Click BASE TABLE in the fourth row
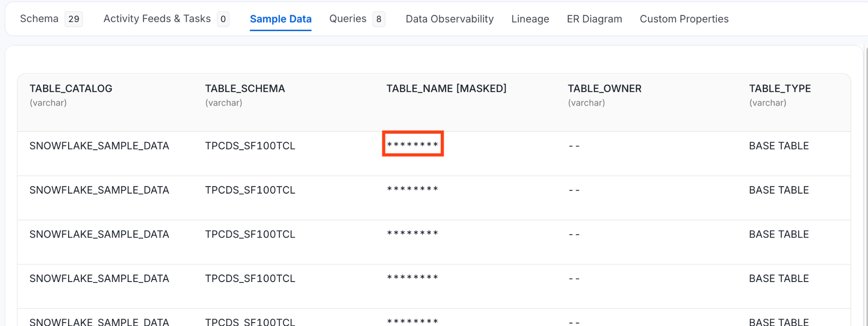 [x=779, y=279]
